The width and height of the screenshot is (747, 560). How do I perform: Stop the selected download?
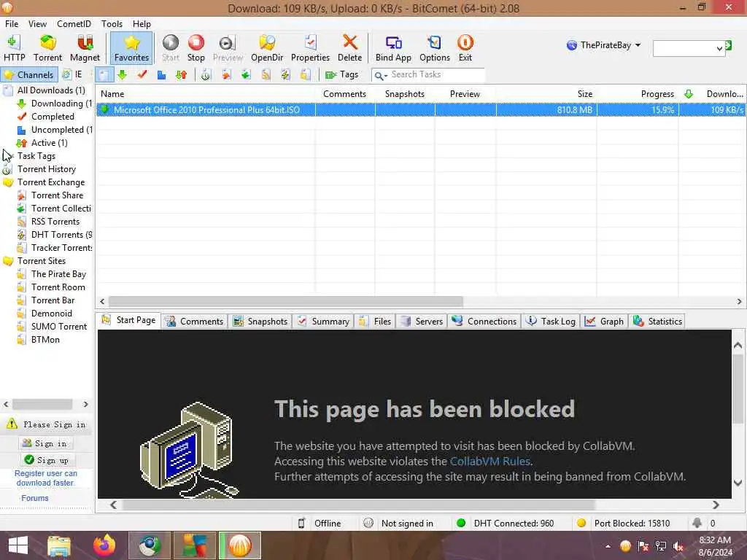tap(196, 48)
